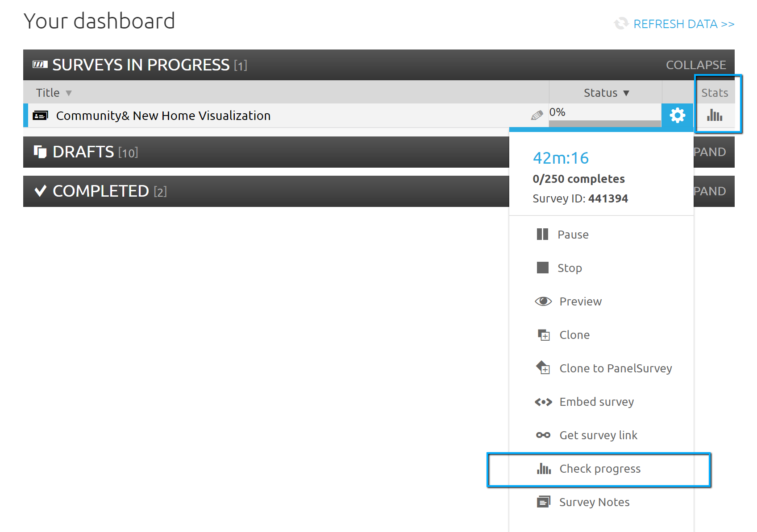Click the pencil edit icon beside survey title
757x532 pixels.
537,115
